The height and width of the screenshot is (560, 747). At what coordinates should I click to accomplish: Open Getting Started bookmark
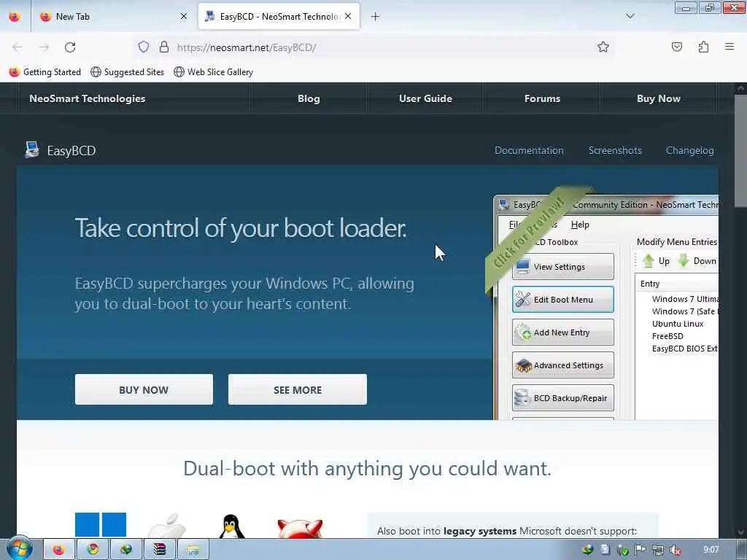click(x=45, y=72)
